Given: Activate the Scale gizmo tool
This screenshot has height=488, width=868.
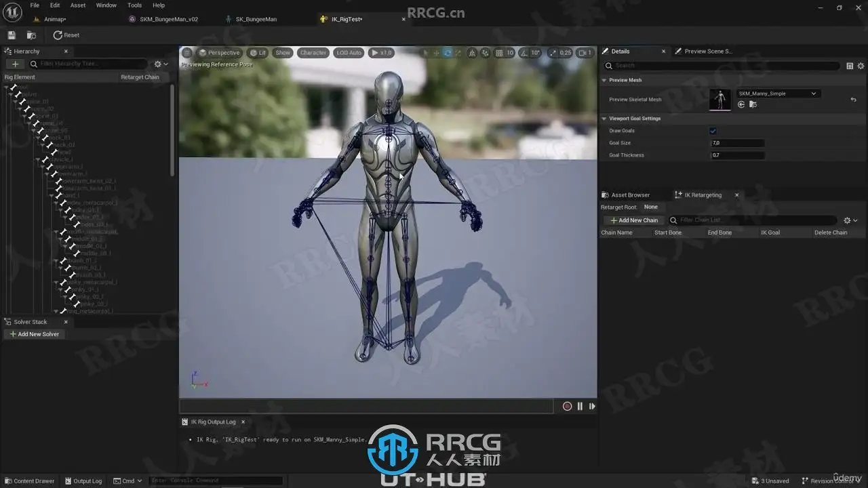Looking at the screenshot, I should pyautogui.click(x=457, y=53).
